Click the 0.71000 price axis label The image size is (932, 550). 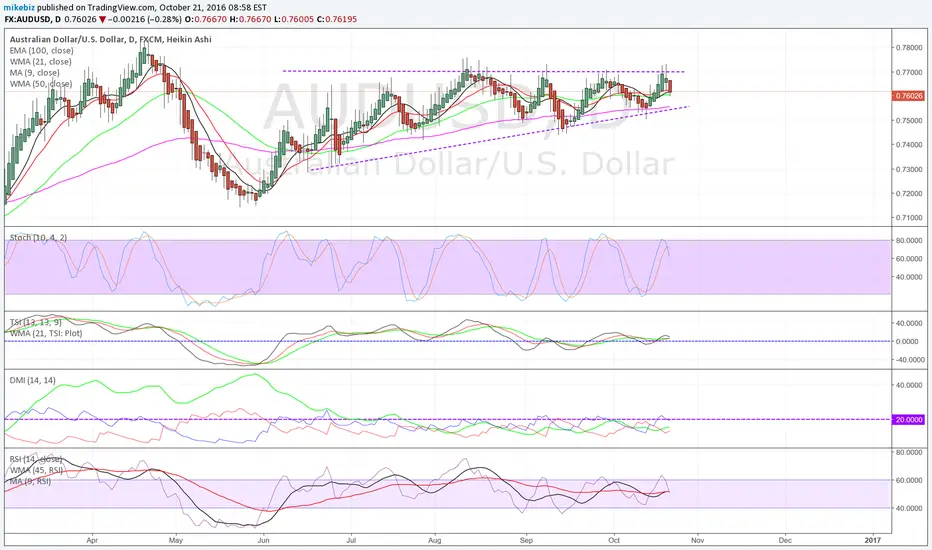(909, 218)
